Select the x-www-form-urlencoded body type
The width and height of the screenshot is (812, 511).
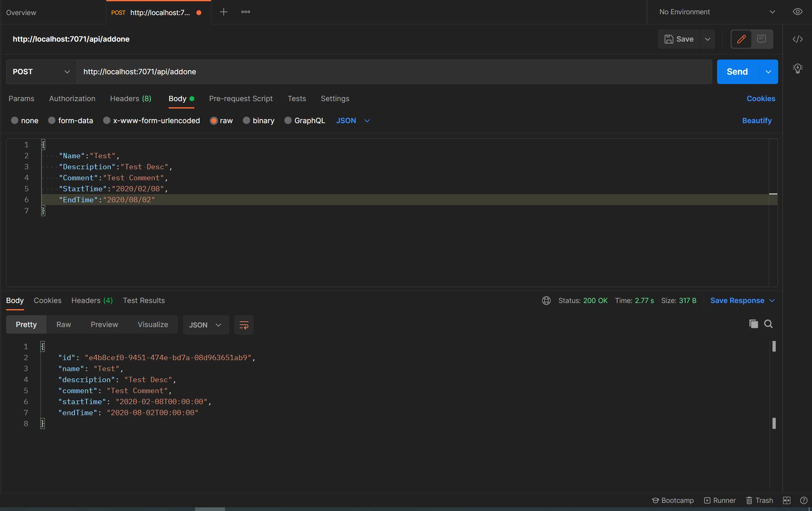click(x=152, y=121)
